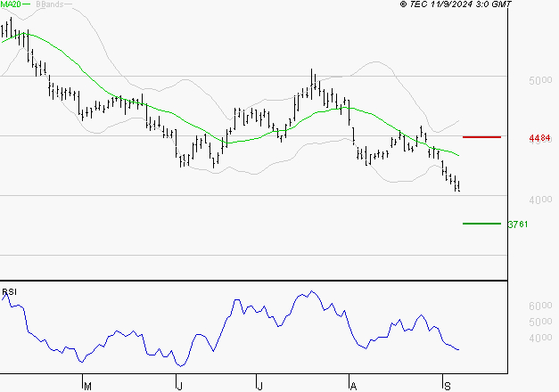Click the TEC 11/9/2024 copyright timestamp
559x392 pixels.
(456, 4)
